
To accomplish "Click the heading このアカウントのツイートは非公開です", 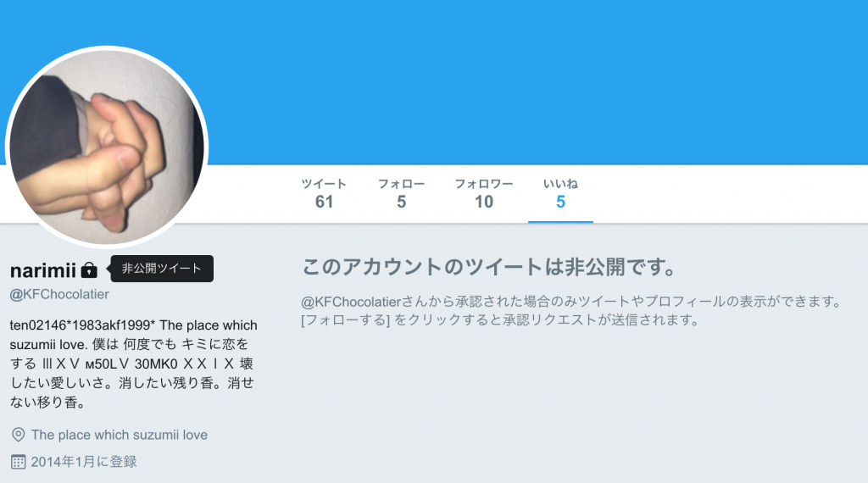I will pyautogui.click(x=489, y=267).
